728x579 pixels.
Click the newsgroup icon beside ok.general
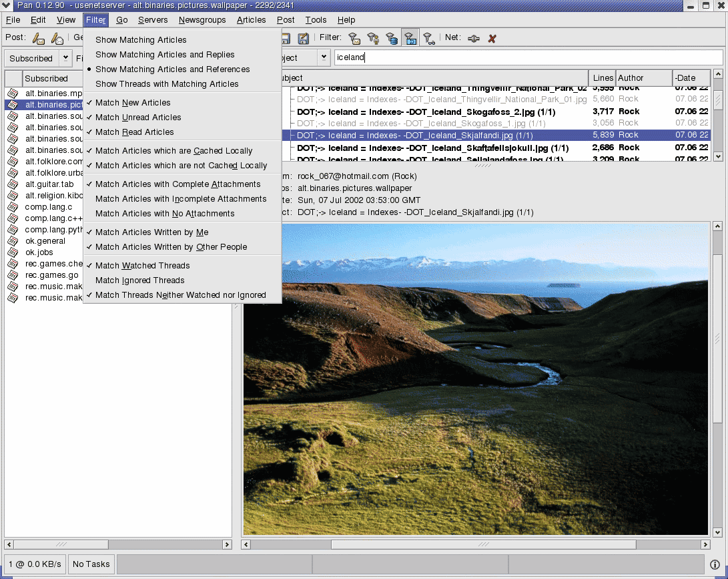[x=13, y=241]
